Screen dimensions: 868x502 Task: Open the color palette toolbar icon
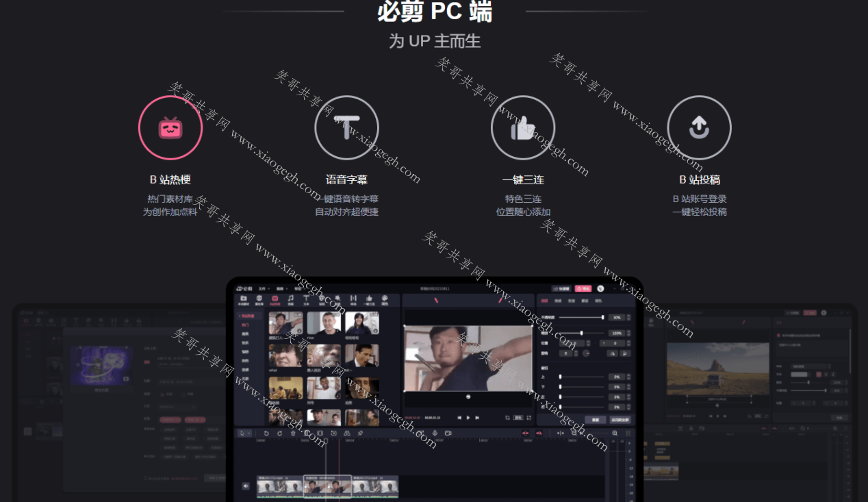(x=385, y=300)
